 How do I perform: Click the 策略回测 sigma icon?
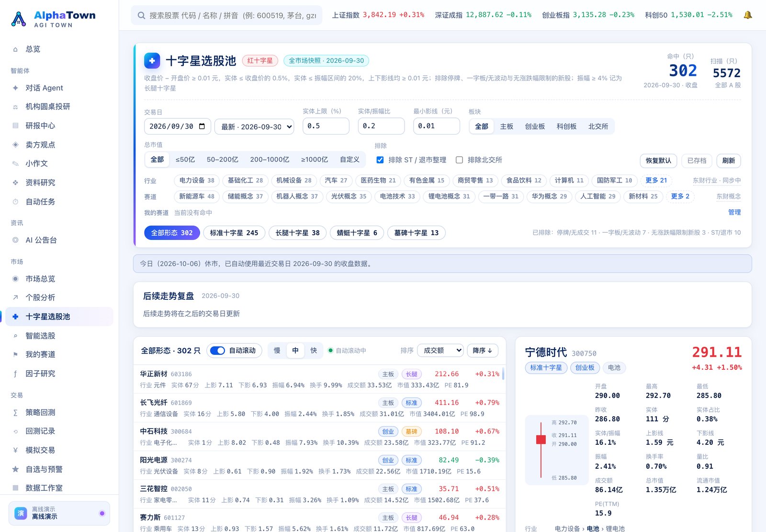pyautogui.click(x=15, y=412)
